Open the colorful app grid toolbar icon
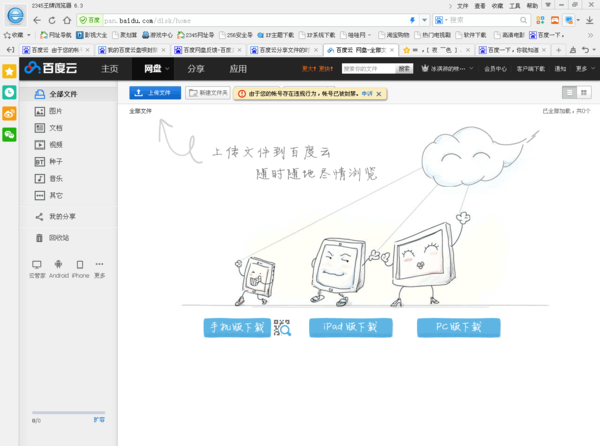The image size is (600, 446). [x=540, y=20]
